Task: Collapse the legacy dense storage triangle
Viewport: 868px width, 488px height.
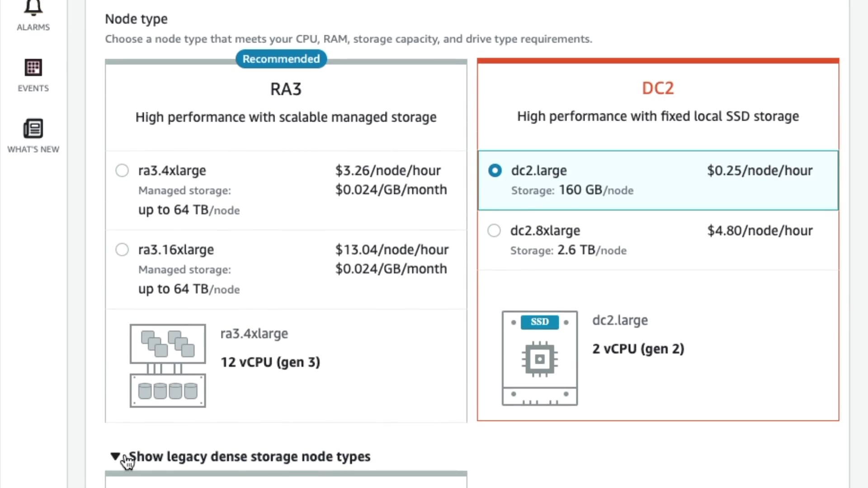Action: (115, 456)
